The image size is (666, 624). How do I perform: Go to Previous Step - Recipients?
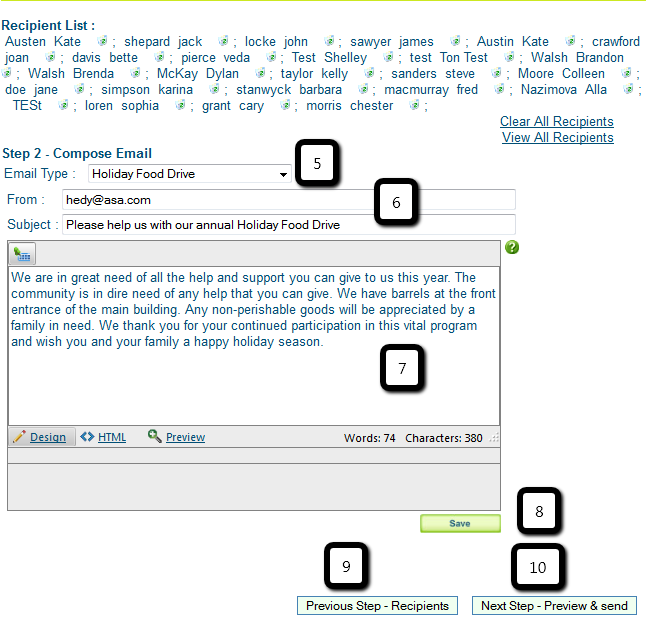pos(377,606)
